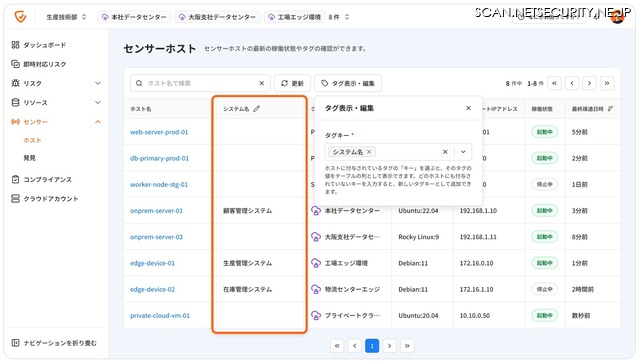Go to previous page using bottom pagination
The width and height of the screenshot is (640, 363).
click(x=355, y=346)
